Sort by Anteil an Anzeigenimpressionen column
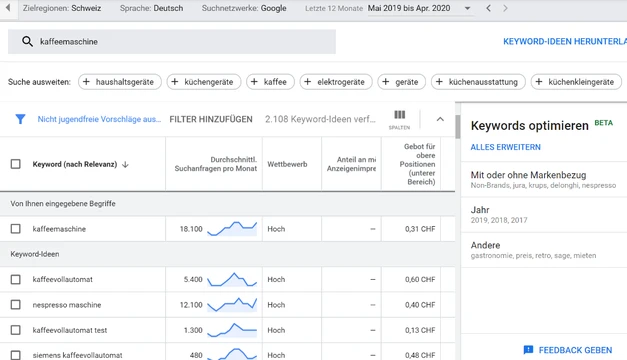 coord(351,164)
